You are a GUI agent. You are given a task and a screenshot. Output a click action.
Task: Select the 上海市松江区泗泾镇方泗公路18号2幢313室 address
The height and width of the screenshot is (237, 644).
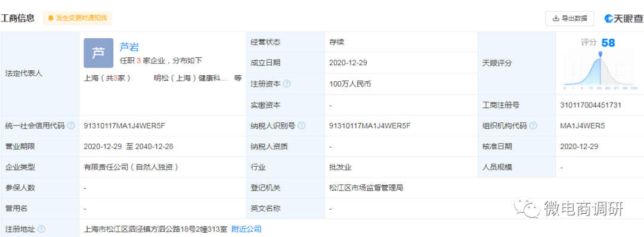click(x=155, y=229)
